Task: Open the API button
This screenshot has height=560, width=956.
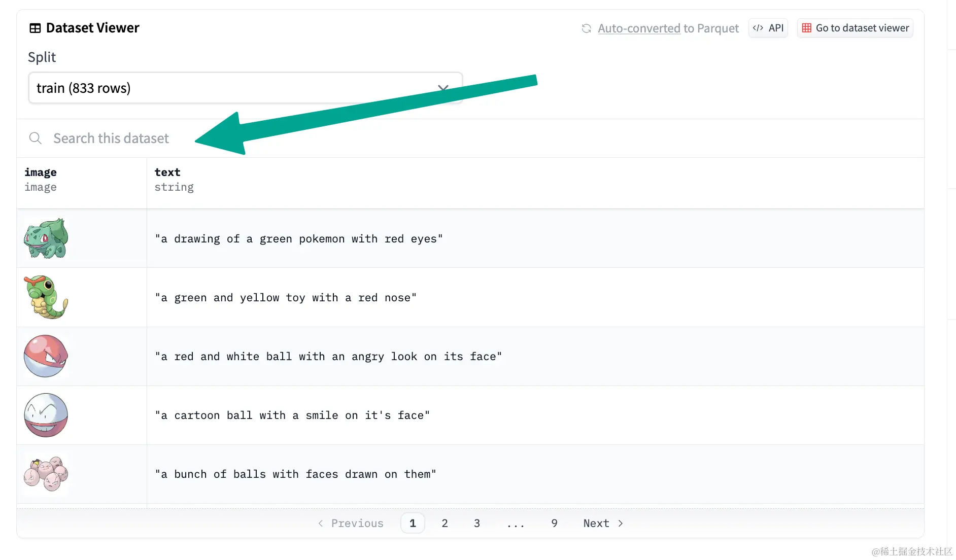Action: pos(768,28)
